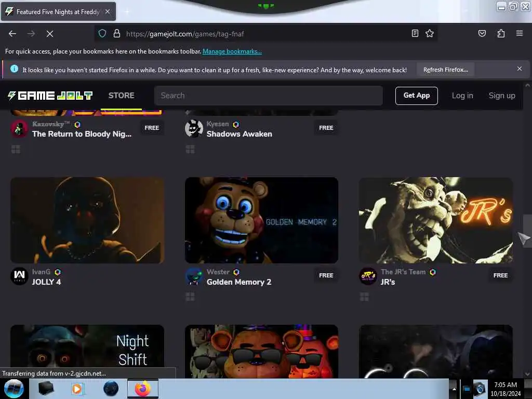Focus the Game Jolt Search field
The image size is (532, 399).
(x=269, y=96)
